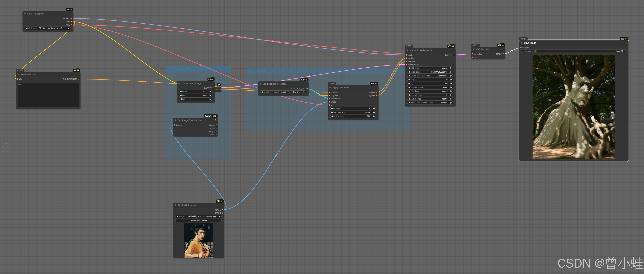
Task: Click choose file to upload button
Action: 198,221
